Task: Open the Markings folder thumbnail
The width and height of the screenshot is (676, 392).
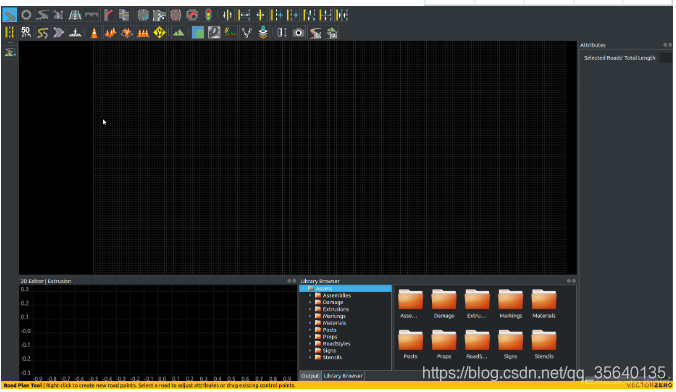Action: point(510,304)
